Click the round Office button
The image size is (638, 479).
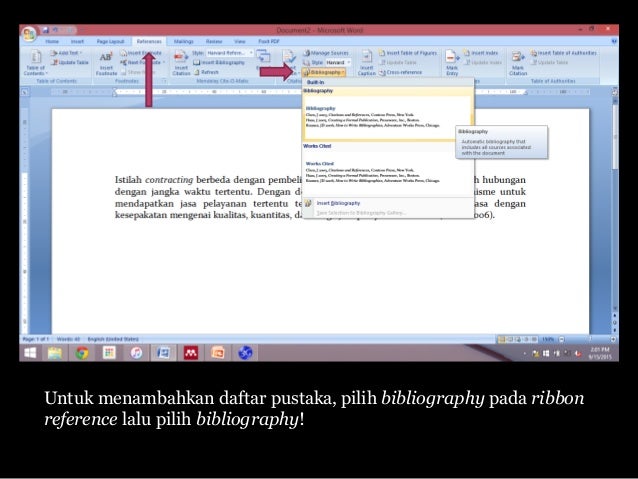coord(29,35)
